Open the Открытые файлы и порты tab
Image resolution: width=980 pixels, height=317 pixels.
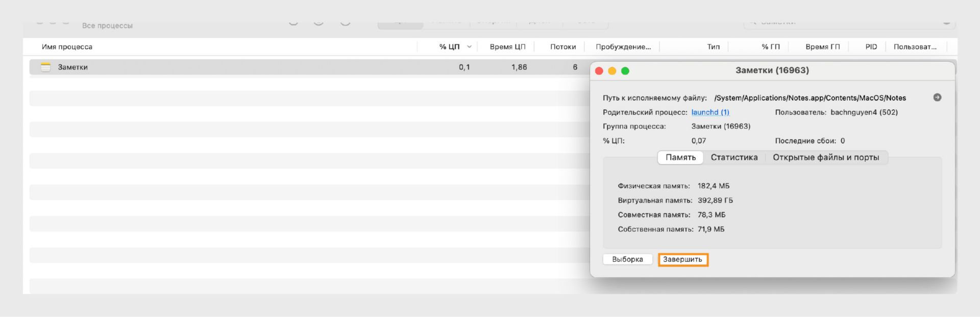826,157
